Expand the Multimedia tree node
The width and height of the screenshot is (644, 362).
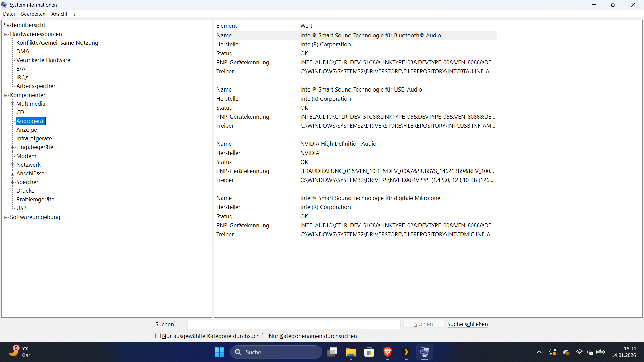coord(12,104)
